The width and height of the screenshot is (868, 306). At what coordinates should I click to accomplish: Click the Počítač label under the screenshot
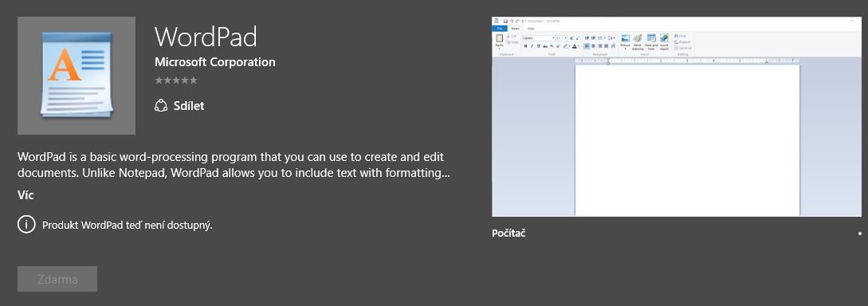pyautogui.click(x=509, y=233)
